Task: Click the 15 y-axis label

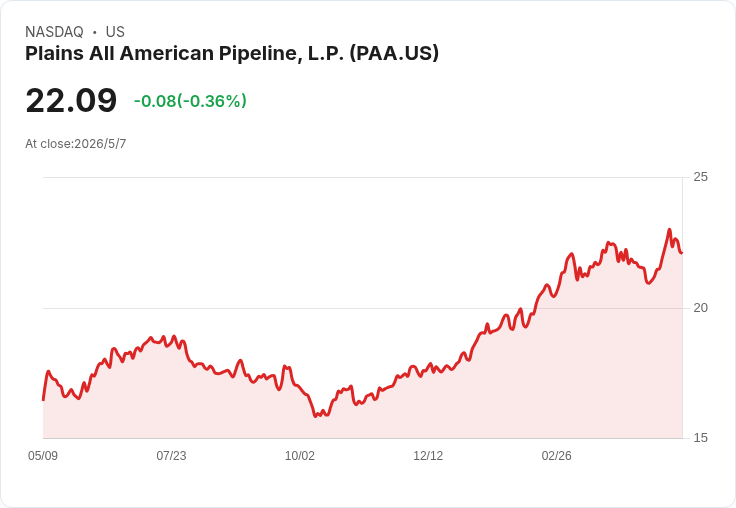Action: (x=700, y=438)
